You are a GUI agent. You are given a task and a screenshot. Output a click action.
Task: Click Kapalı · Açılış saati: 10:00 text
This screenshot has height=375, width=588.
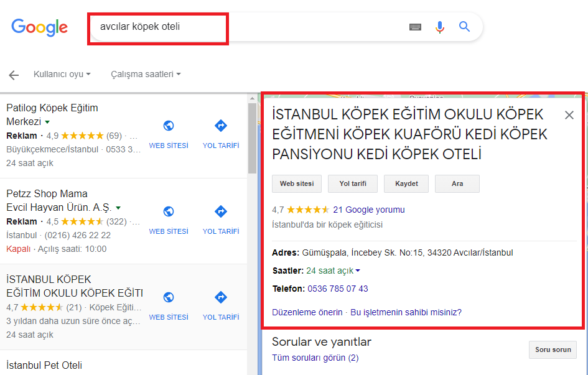tap(56, 249)
